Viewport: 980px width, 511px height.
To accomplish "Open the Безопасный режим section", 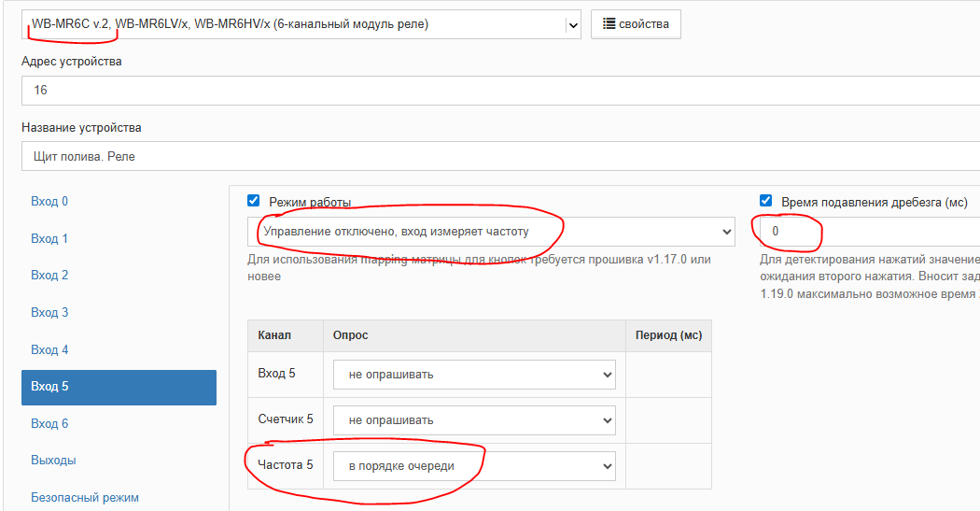I will [85, 497].
